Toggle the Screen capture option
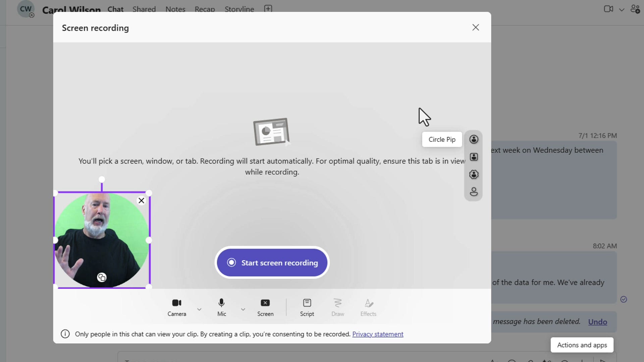Viewport: 644px width, 362px height. pos(265,307)
